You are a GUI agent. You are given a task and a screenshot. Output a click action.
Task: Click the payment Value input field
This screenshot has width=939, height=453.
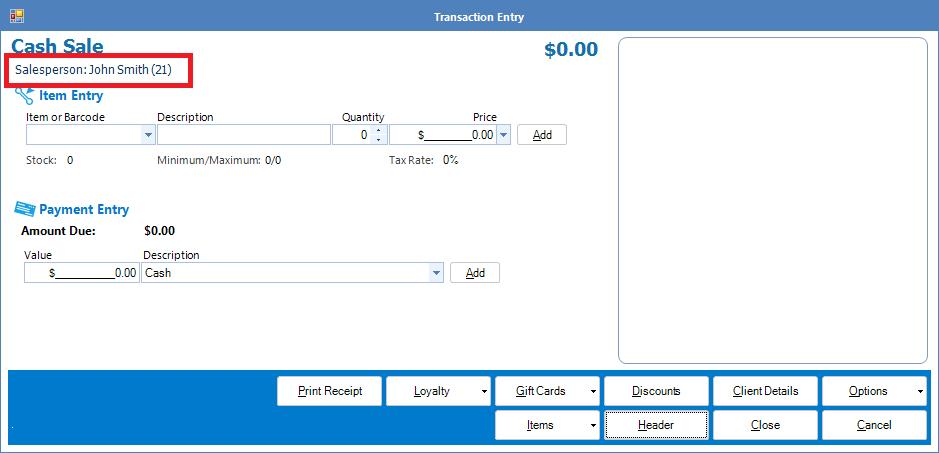(82, 273)
